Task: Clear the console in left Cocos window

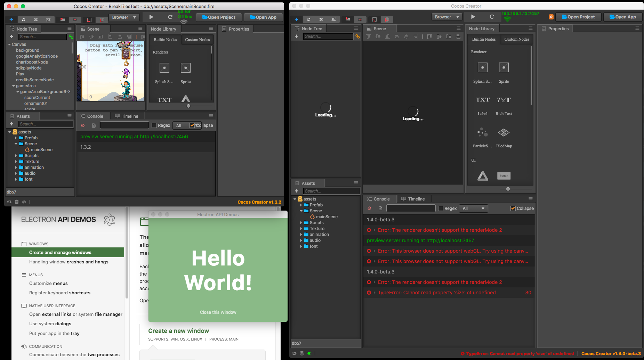Action: click(83, 125)
